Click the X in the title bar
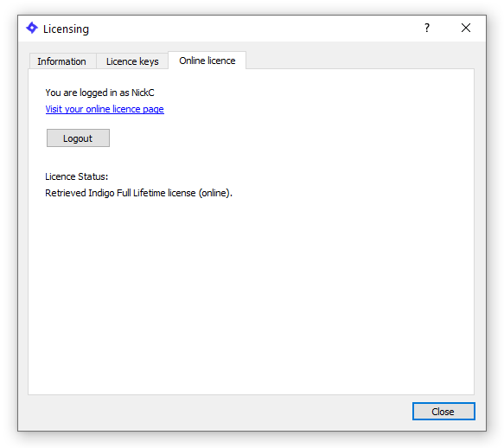The image size is (504, 448). (x=466, y=28)
